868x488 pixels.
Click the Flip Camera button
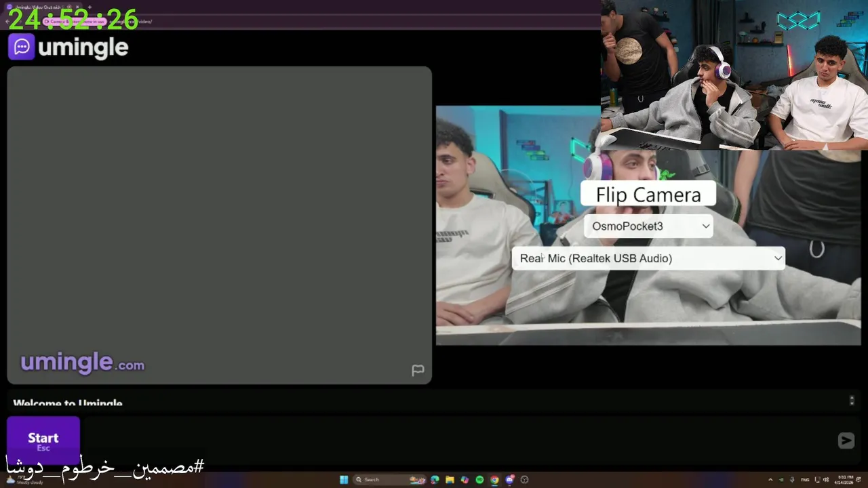[x=648, y=195]
